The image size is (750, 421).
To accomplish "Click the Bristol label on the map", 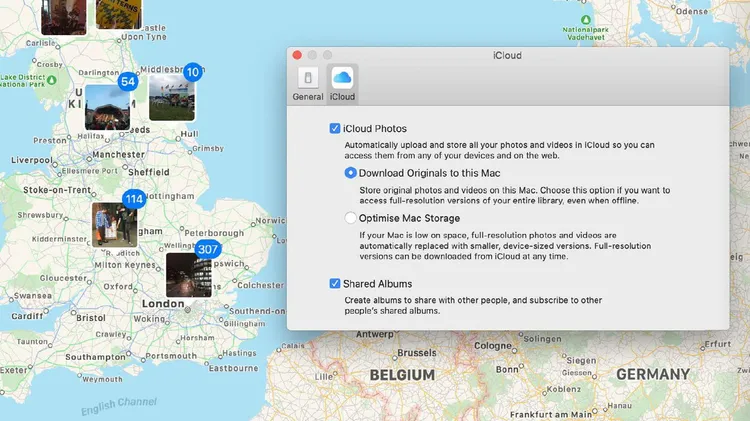I will 91,318.
